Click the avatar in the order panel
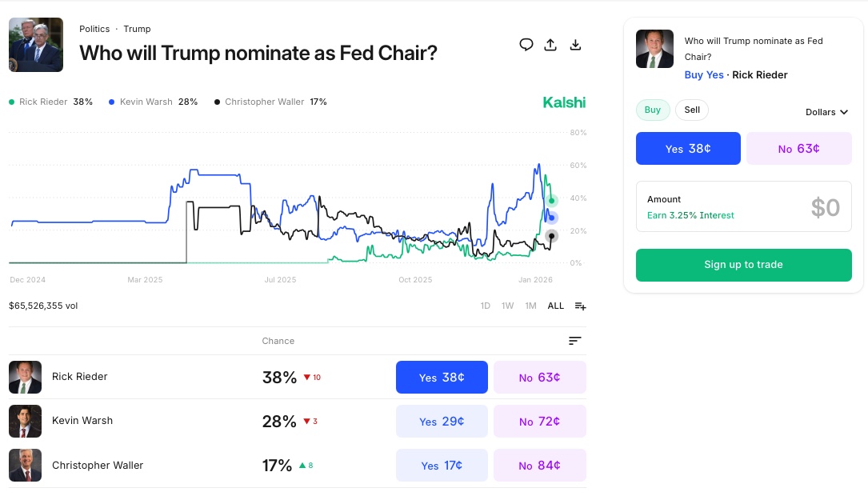 coord(655,49)
